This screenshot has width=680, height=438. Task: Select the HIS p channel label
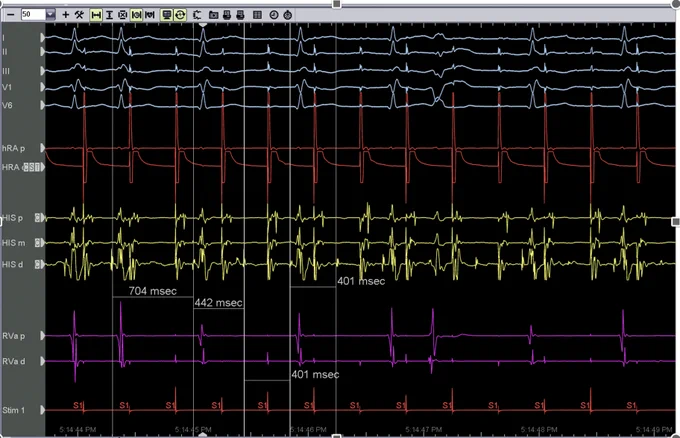(x=13, y=218)
